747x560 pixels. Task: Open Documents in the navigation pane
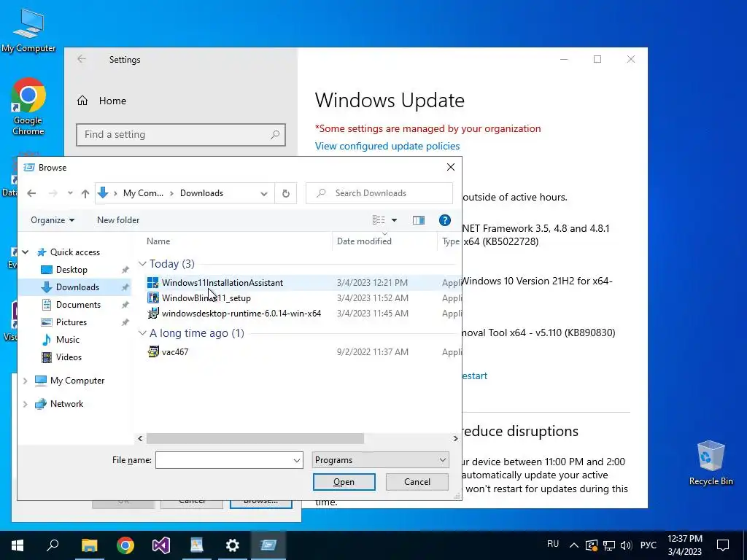78,305
